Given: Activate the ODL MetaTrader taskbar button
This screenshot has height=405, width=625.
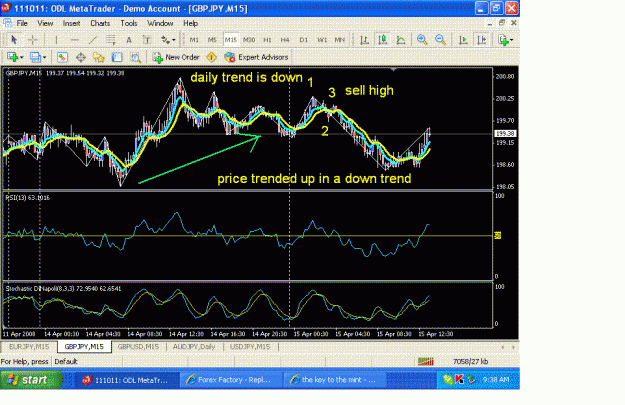Looking at the screenshot, I should pos(126,380).
